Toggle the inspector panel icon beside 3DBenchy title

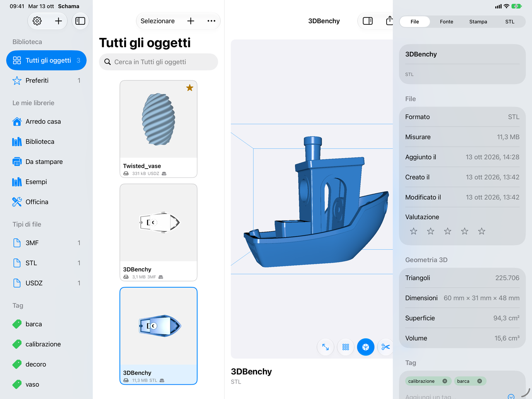tap(368, 21)
